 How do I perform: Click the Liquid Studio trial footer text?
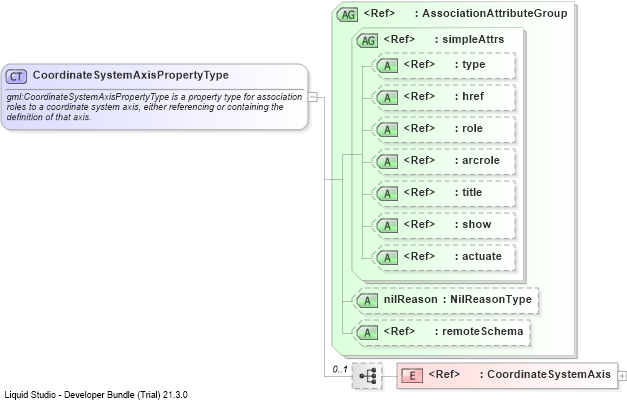(x=96, y=395)
